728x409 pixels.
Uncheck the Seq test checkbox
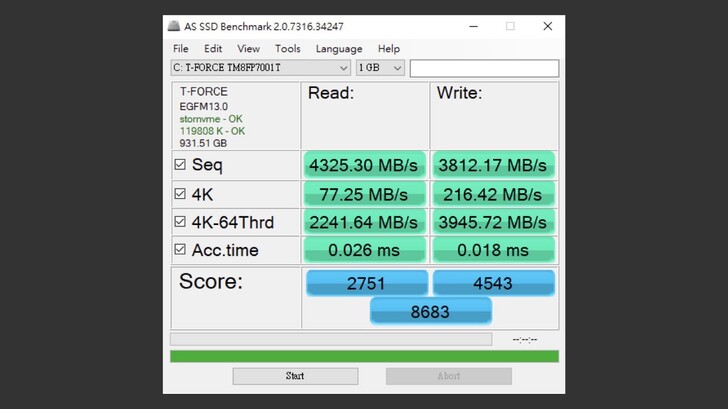click(x=180, y=164)
